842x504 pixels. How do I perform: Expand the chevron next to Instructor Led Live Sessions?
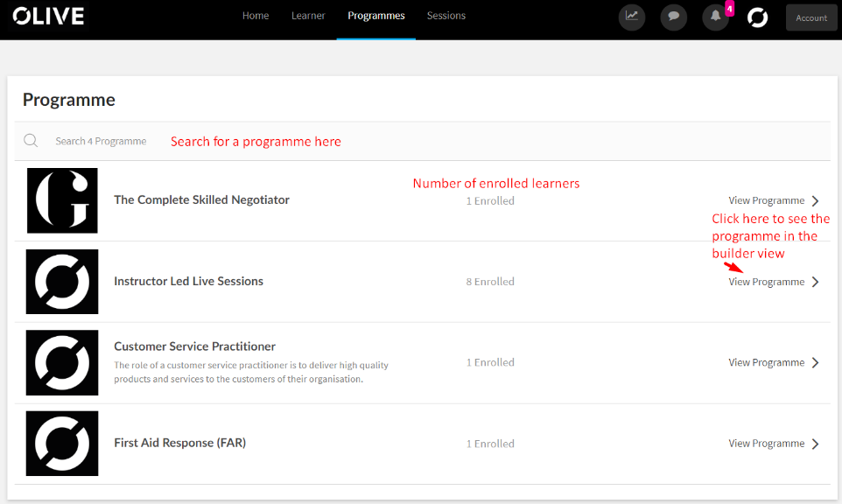click(815, 282)
